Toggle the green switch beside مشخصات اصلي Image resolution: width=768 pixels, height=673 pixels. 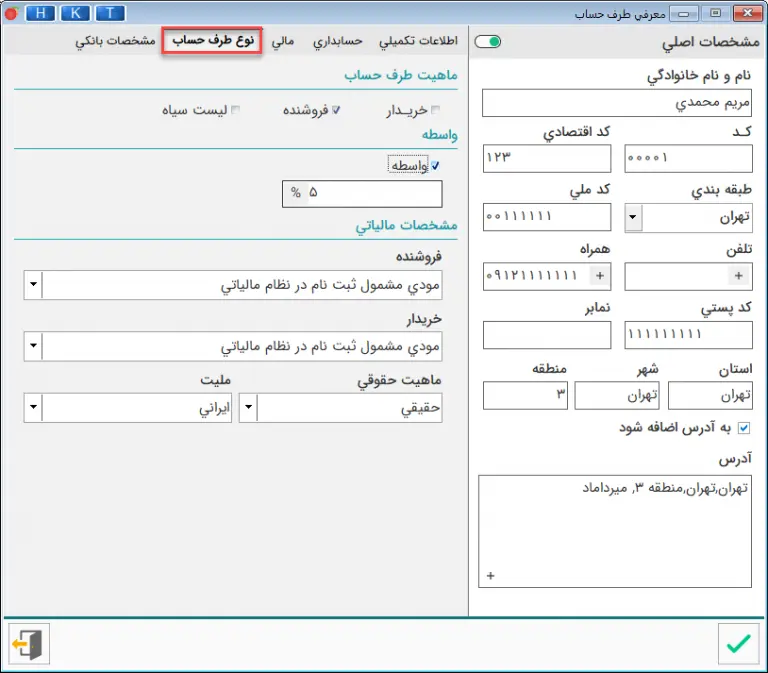[x=488, y=42]
